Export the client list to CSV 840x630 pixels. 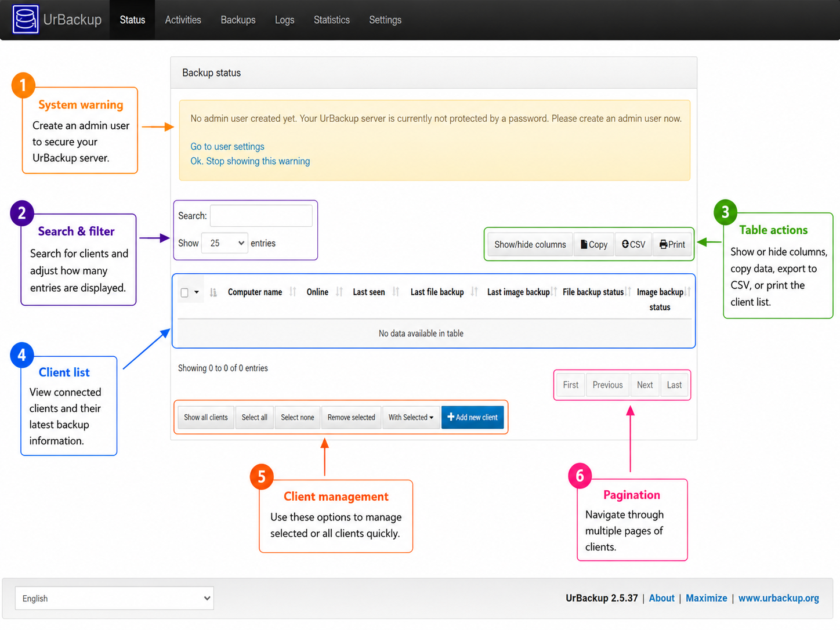click(633, 244)
